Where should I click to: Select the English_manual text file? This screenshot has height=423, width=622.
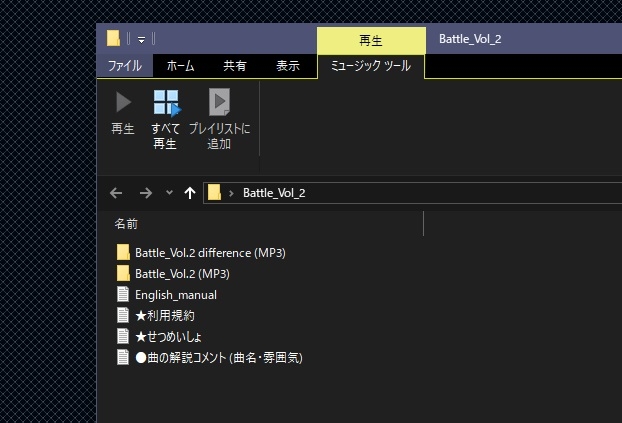pos(175,295)
